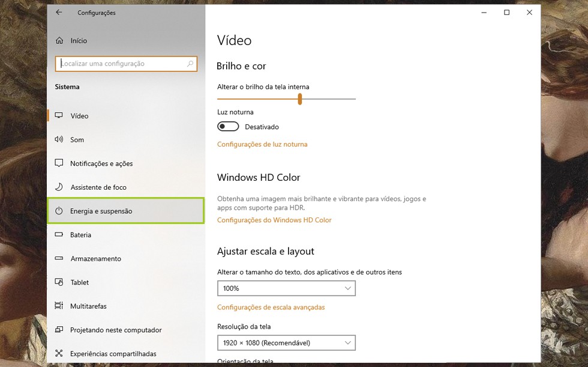This screenshot has height=367, width=588.
Task: Click the 'Sistema' category heading
Action: (67, 86)
